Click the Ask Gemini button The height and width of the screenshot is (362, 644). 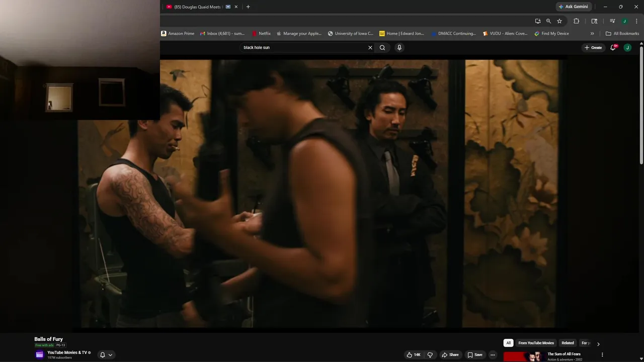(x=573, y=7)
